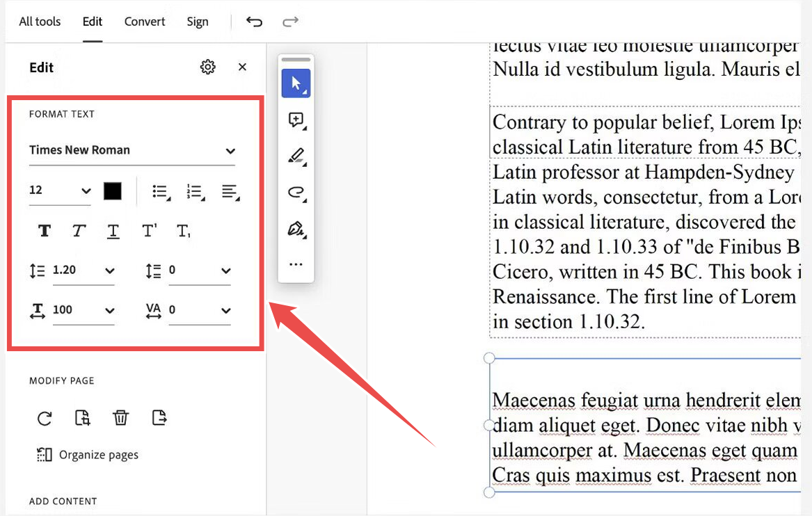812x516 pixels.
Task: Delete the current page
Action: point(120,418)
